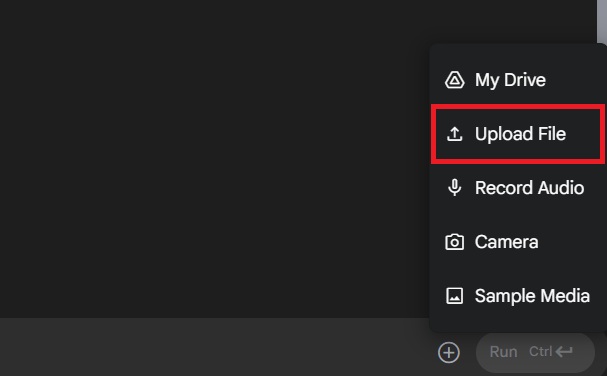Click the upload arrow icon
The height and width of the screenshot is (376, 607).
[454, 134]
